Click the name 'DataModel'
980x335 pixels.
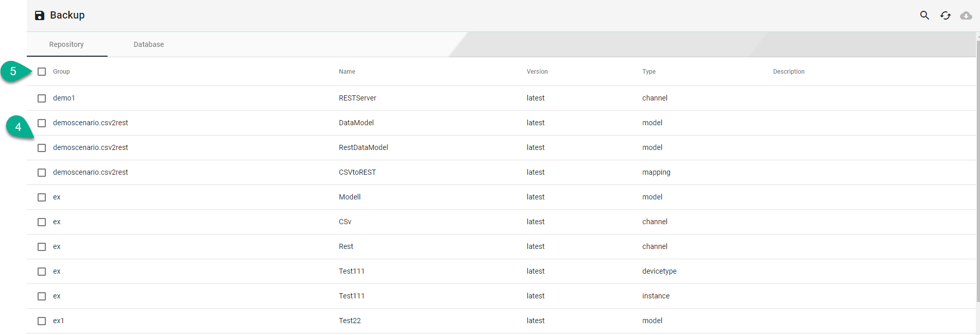tap(356, 123)
